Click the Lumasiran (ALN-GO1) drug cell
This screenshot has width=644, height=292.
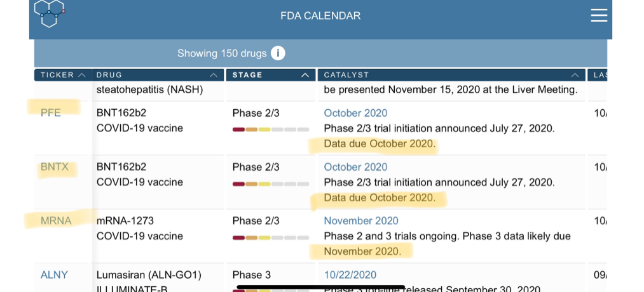149,275
